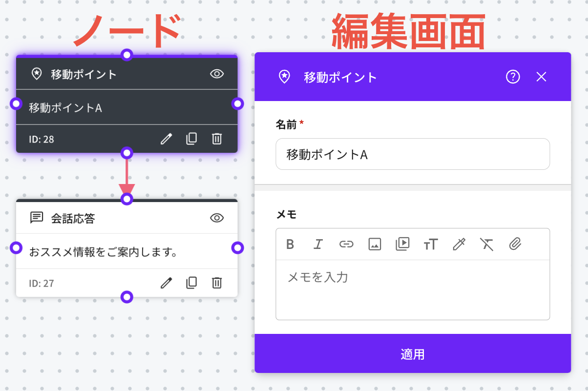The height and width of the screenshot is (391, 588).
Task: Toggle italic formatting in memo editor
Action: click(x=318, y=244)
